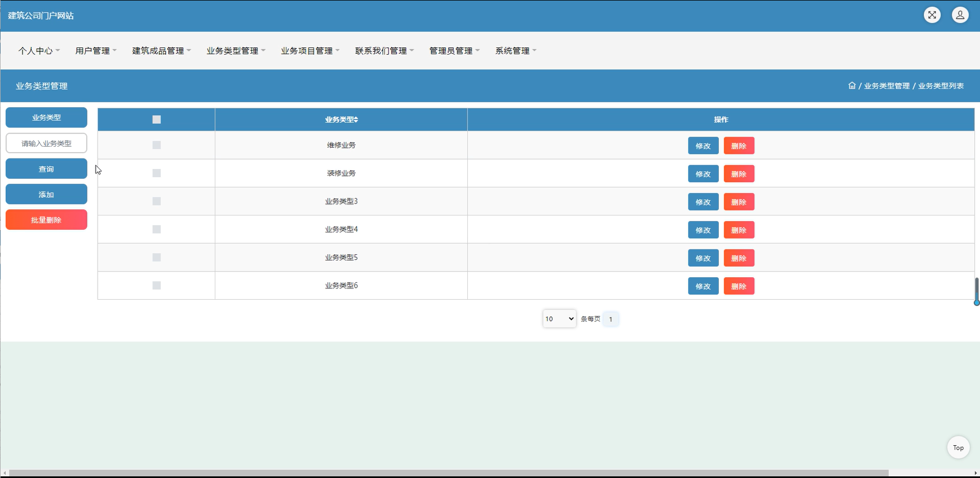Go to page 1 in pagination

coord(611,319)
